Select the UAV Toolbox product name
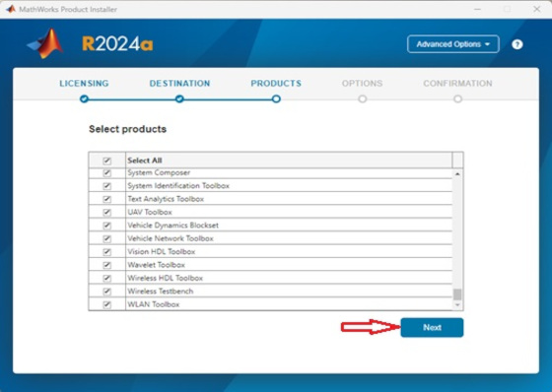 coord(150,212)
